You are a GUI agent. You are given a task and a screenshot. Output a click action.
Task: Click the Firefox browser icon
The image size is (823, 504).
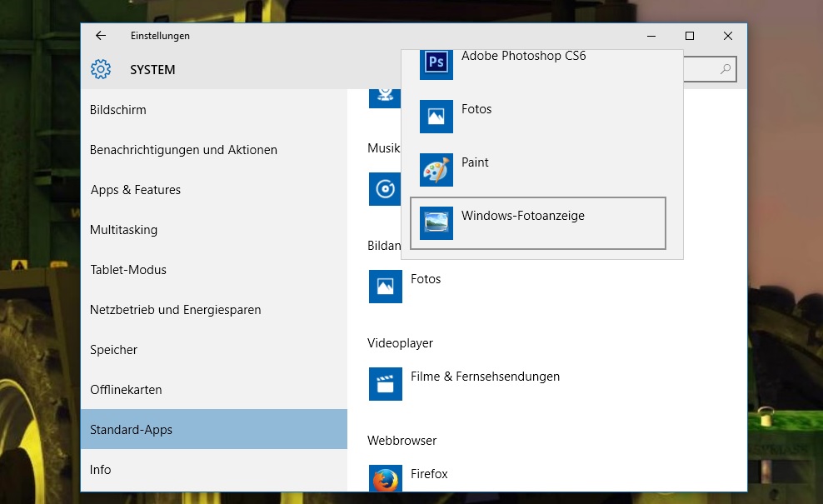(385, 479)
